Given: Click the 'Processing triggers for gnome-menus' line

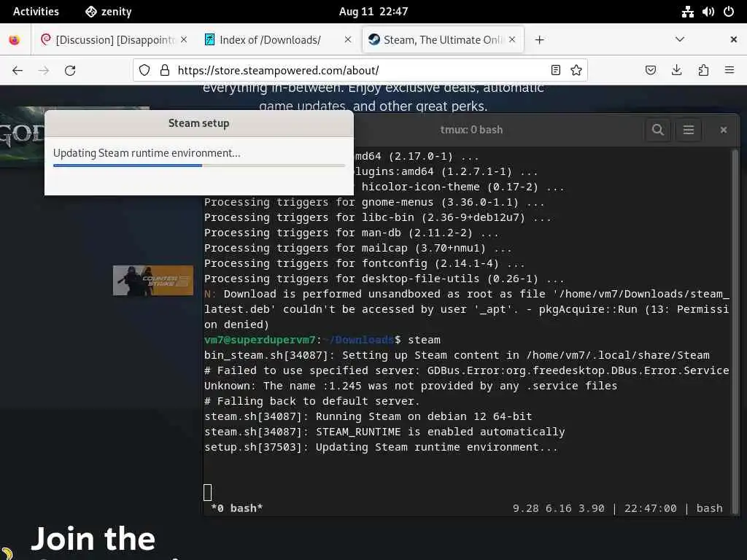Looking at the screenshot, I should [374, 203].
